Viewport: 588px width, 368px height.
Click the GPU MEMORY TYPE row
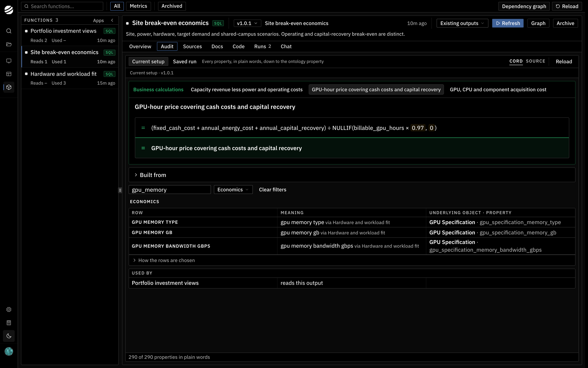(352, 222)
